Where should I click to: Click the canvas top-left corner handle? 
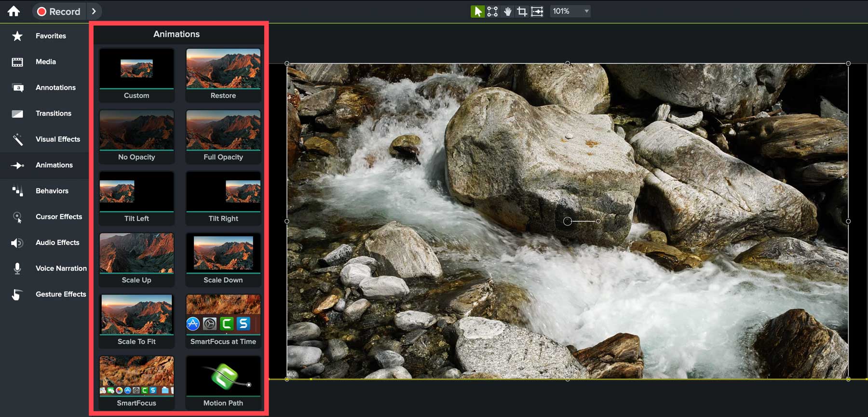[x=287, y=63]
